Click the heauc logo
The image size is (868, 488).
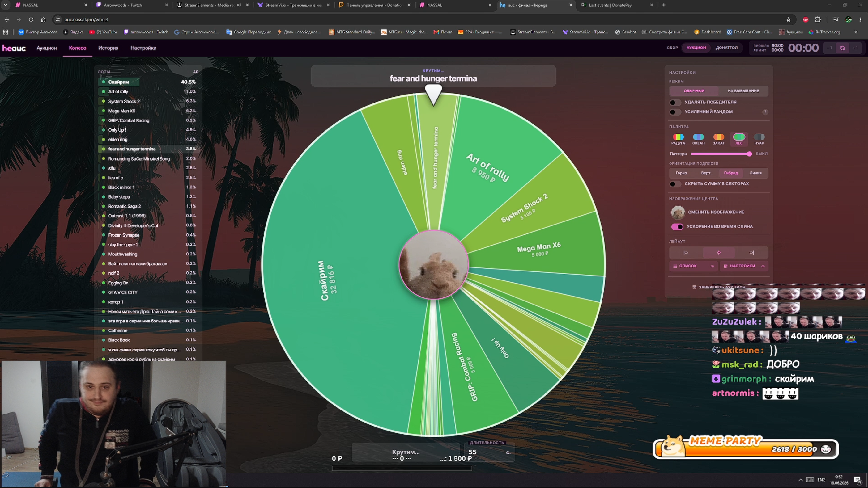coord(14,48)
